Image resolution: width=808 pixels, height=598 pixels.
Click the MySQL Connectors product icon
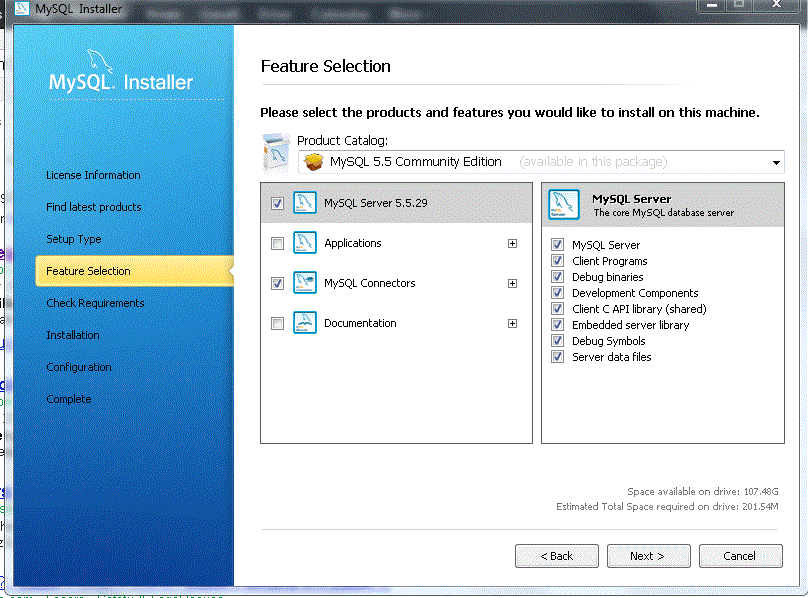point(304,283)
